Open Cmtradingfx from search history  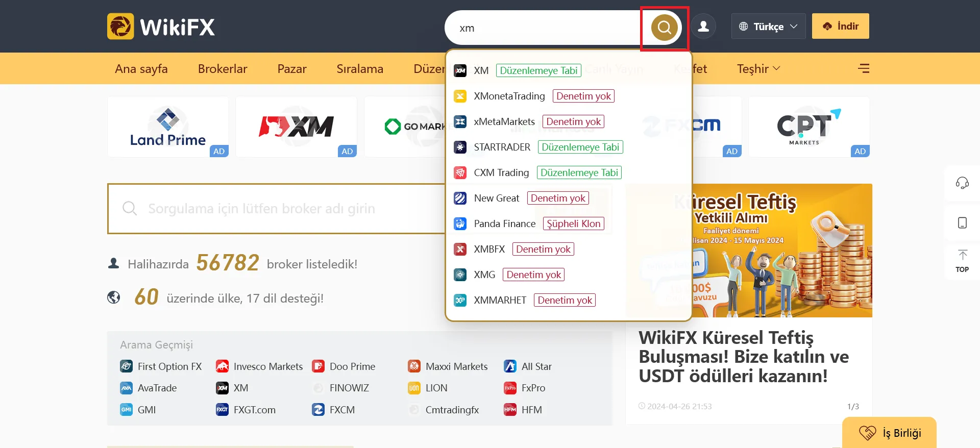click(444, 410)
